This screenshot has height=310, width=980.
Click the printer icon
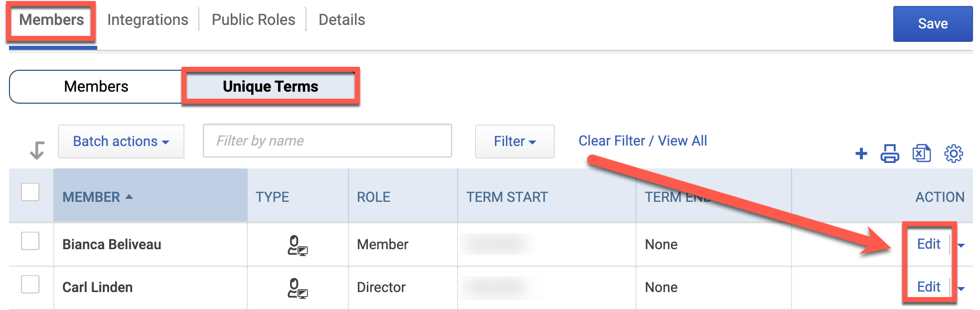tap(890, 154)
